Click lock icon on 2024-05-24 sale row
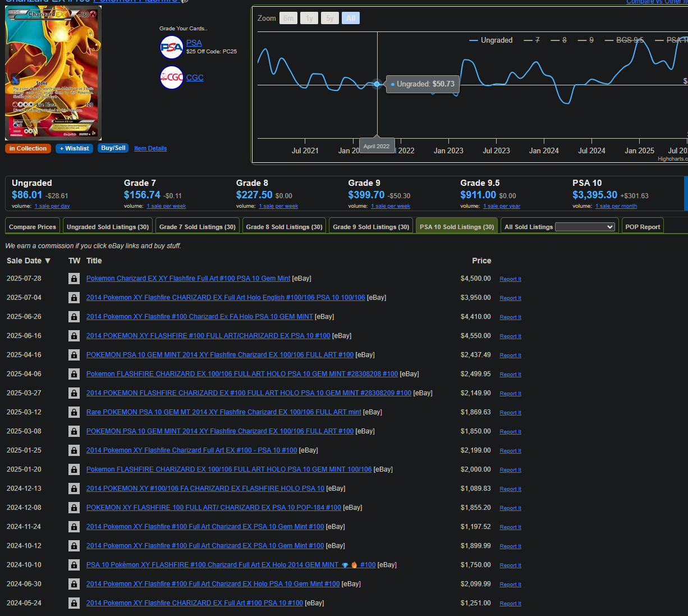The height and width of the screenshot is (616, 688). (74, 603)
